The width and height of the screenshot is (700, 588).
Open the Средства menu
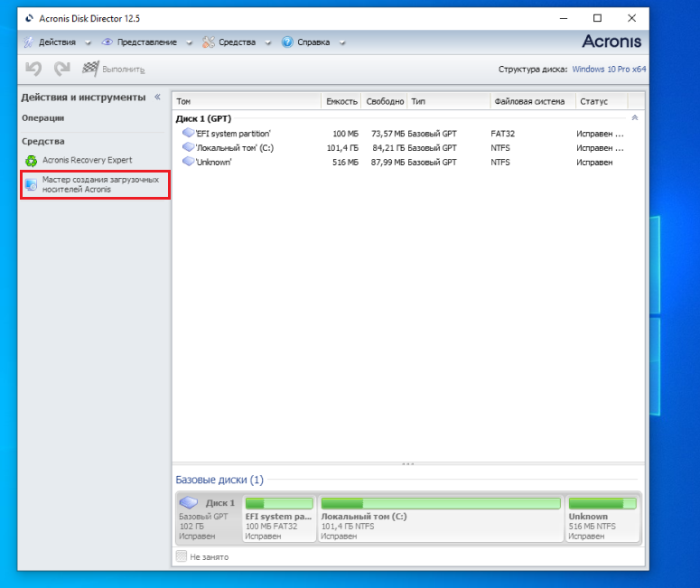pos(237,42)
